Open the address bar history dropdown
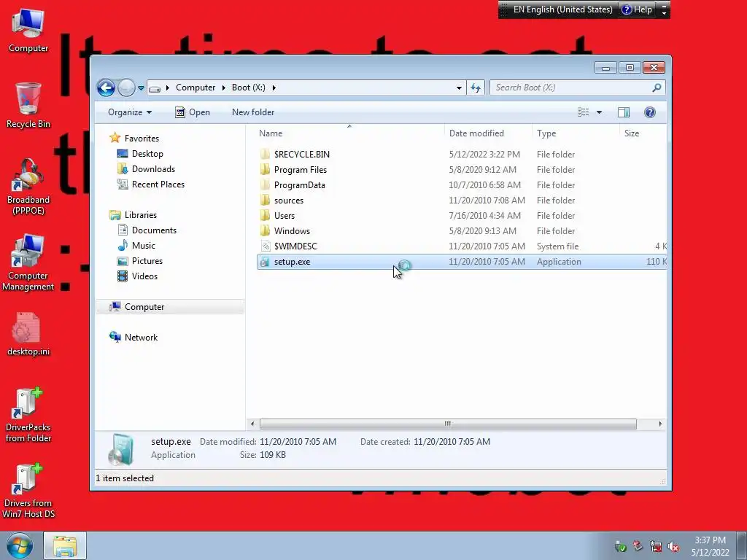The width and height of the screenshot is (747, 560). coord(459,87)
